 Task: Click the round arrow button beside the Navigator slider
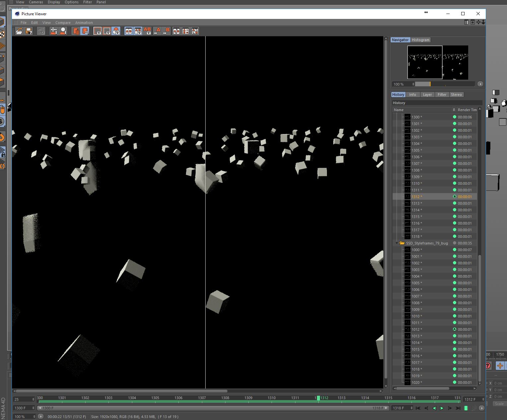480,84
